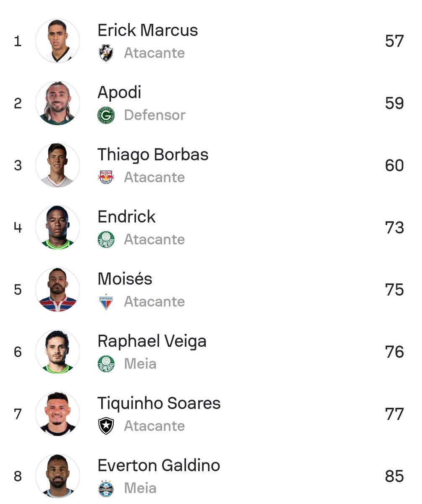Viewport: 422px width, 504px height.
Task: Open Tiquinho Soares's player photo
Action: coord(58,414)
